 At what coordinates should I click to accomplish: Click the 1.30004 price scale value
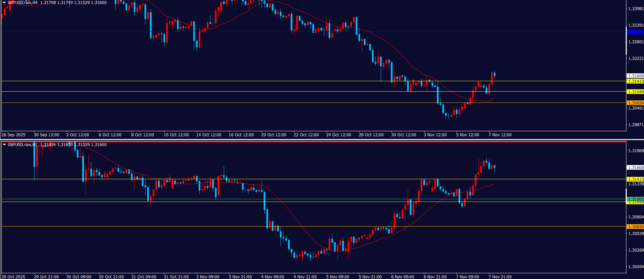(636, 267)
